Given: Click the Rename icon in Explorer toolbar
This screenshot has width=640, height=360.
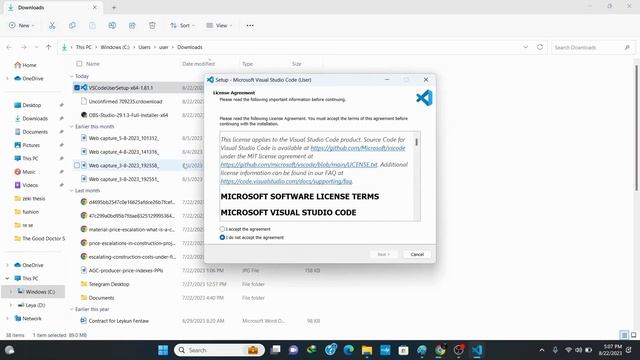Looking at the screenshot, I should (x=112, y=25).
